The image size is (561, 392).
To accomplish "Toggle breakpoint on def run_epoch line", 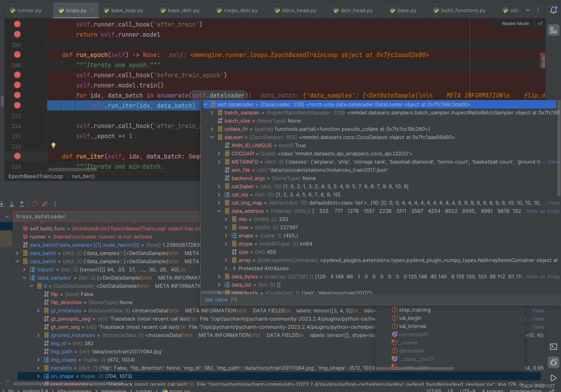I will pyautogui.click(x=17, y=55).
